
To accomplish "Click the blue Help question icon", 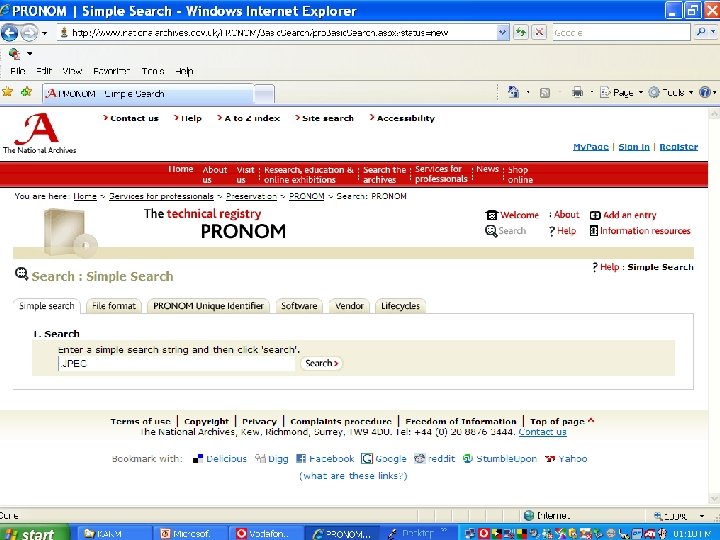I will 704,92.
